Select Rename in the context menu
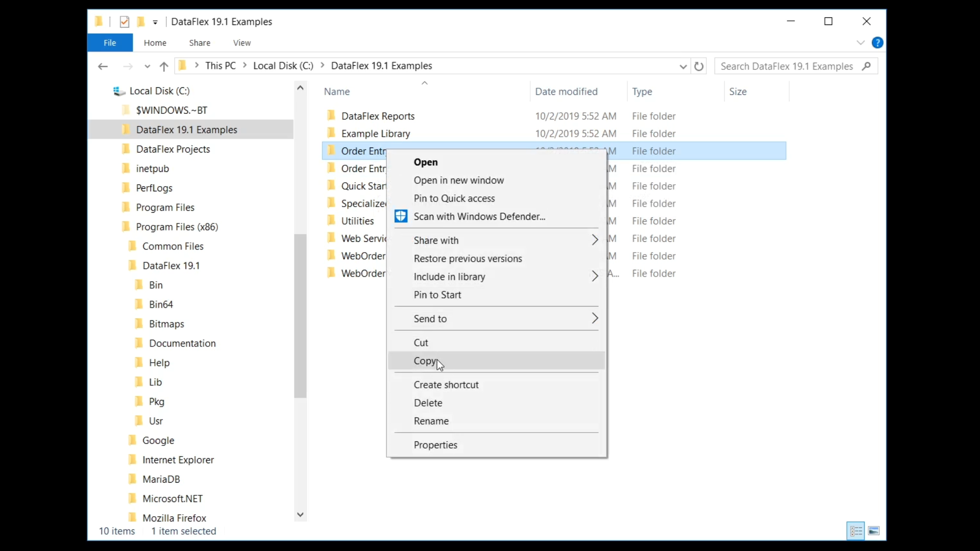The height and width of the screenshot is (551, 980). (431, 421)
